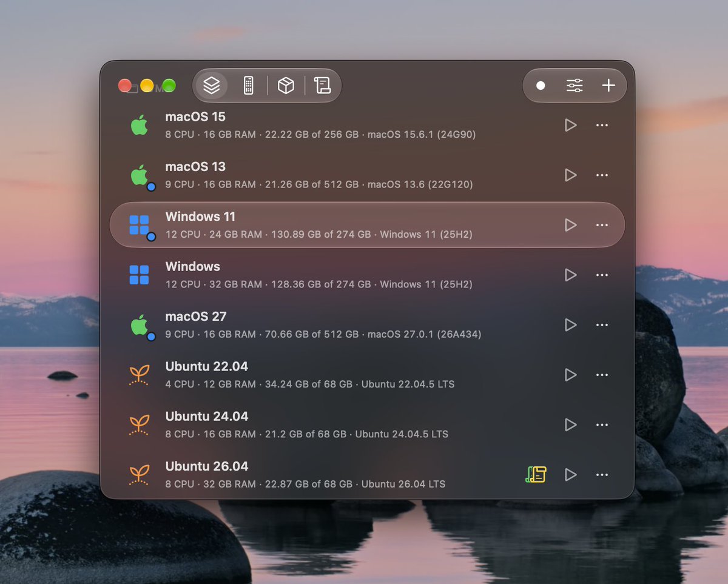Screen dimensions: 728x584
Task: Select the macOS 13 name label
Action: tap(195, 167)
